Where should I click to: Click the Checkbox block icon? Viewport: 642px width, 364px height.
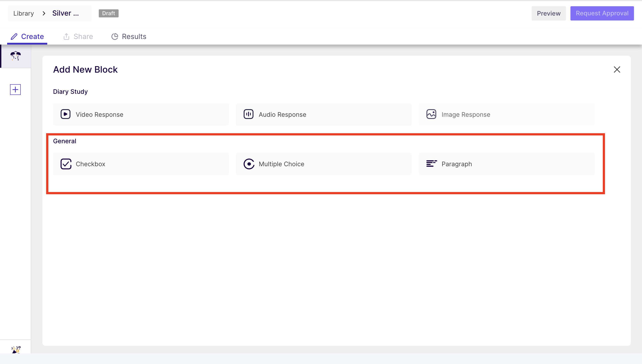[x=66, y=164]
